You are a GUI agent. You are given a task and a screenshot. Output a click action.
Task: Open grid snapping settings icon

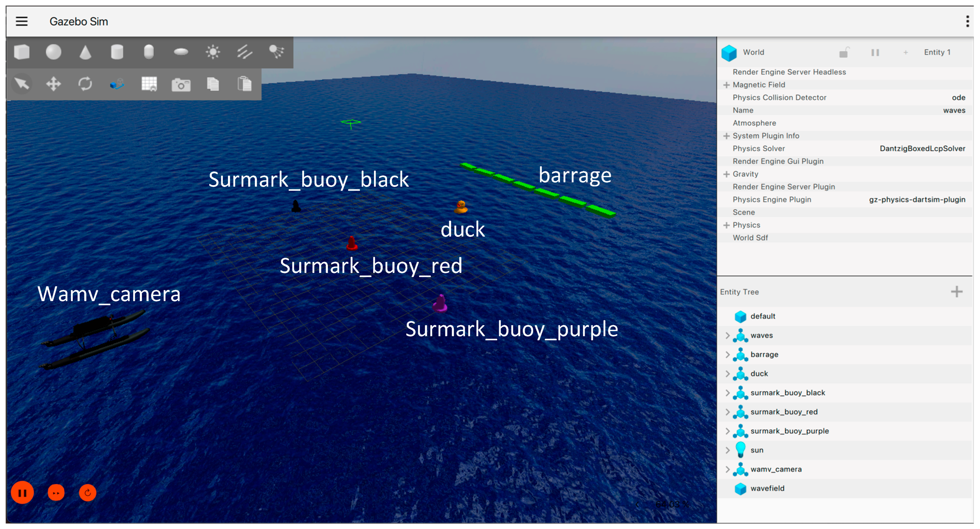[x=149, y=84]
